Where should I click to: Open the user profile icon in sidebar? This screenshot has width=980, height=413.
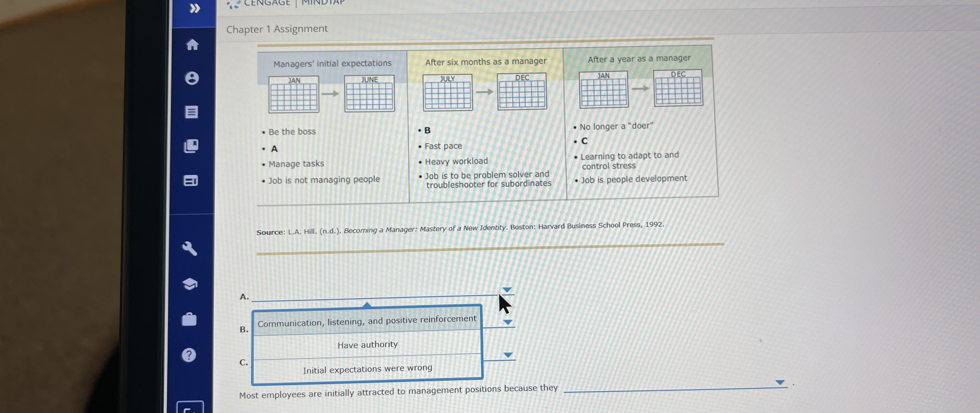click(192, 78)
